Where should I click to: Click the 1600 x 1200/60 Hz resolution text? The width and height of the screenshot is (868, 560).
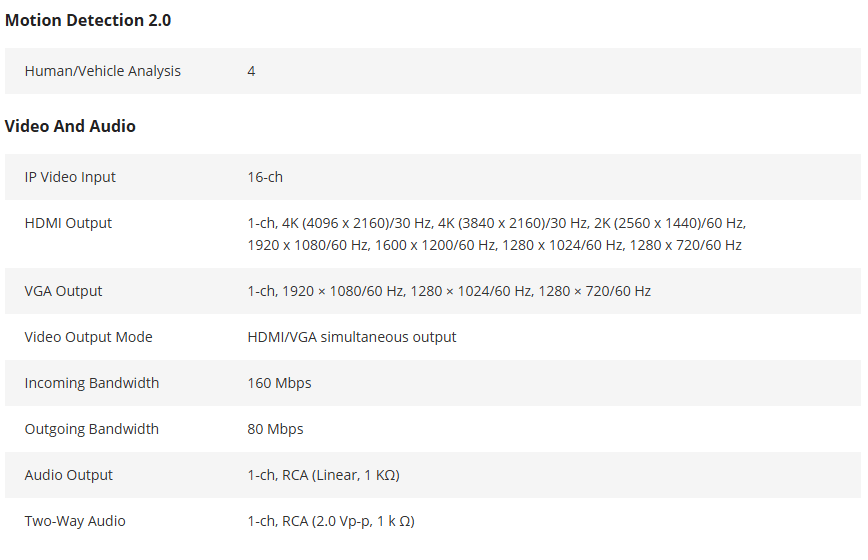point(436,245)
